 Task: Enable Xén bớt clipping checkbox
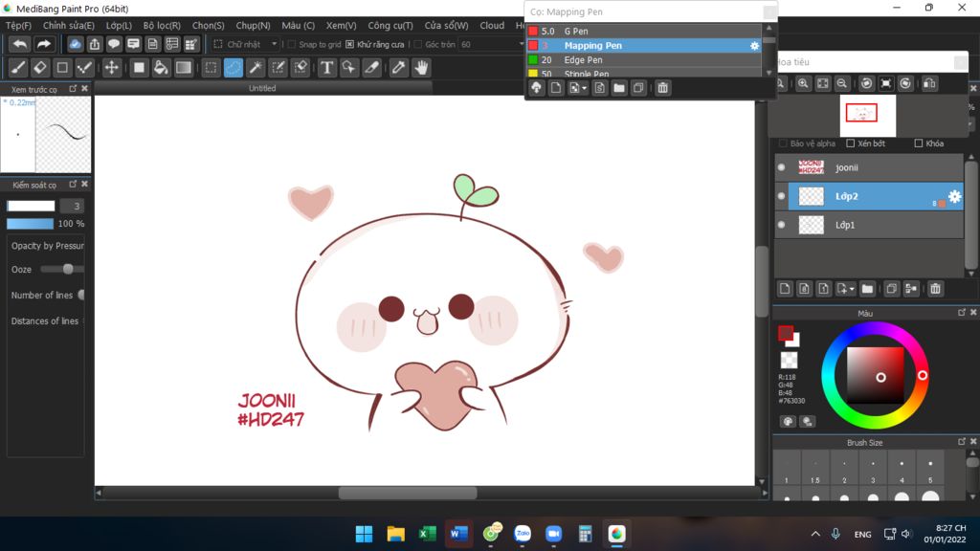pyautogui.click(x=850, y=143)
